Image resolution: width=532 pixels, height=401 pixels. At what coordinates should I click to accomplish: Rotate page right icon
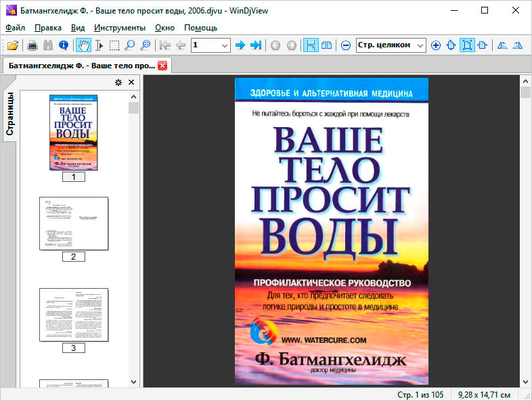click(x=517, y=45)
